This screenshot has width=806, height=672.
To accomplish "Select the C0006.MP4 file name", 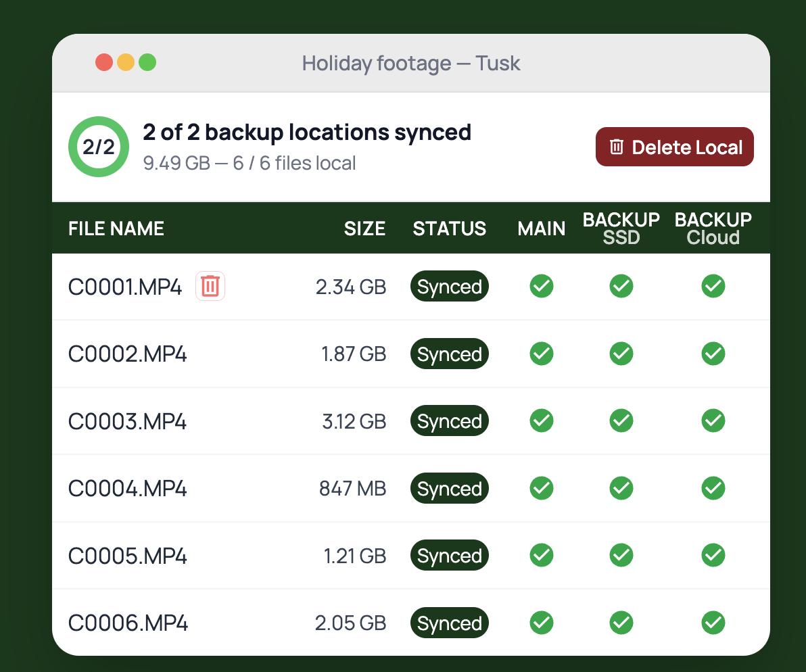I will [x=128, y=623].
